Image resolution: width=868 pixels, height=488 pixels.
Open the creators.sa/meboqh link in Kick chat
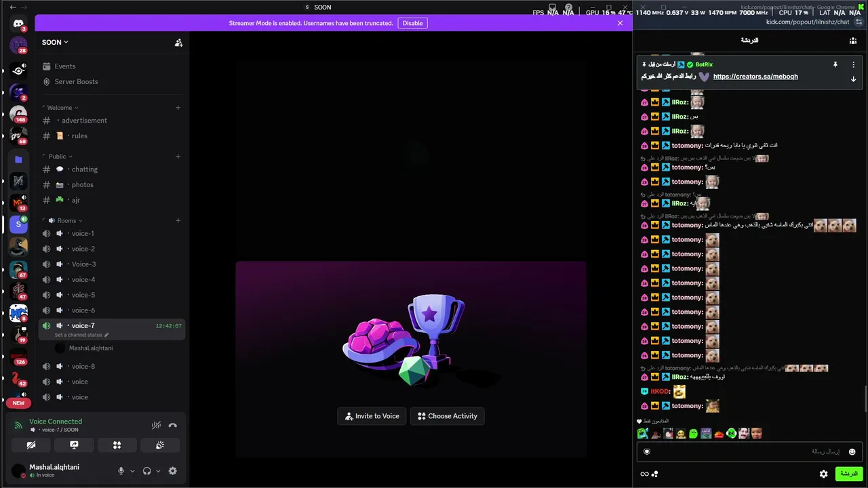[755, 77]
